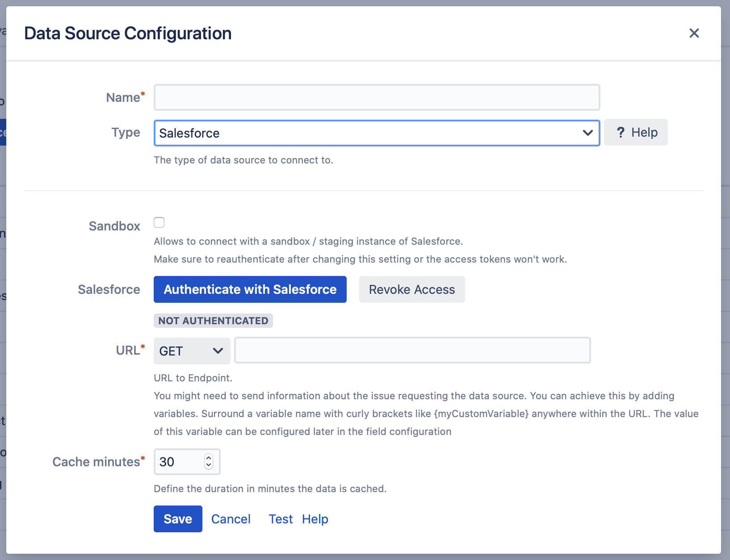Close the Data Source Configuration dialog
Screen dimensions: 730x560
point(694,33)
